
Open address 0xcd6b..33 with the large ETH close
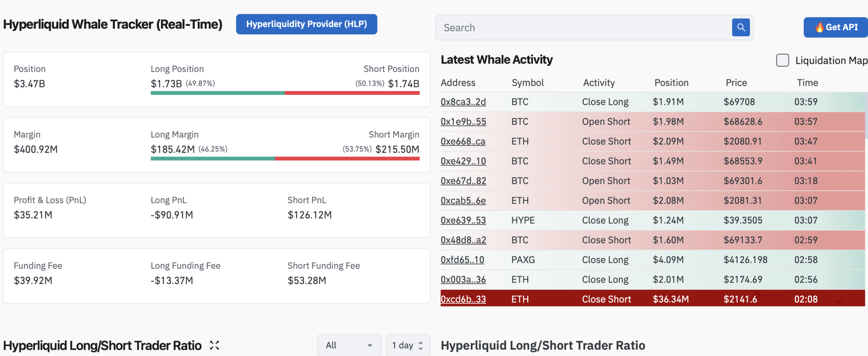tap(463, 299)
